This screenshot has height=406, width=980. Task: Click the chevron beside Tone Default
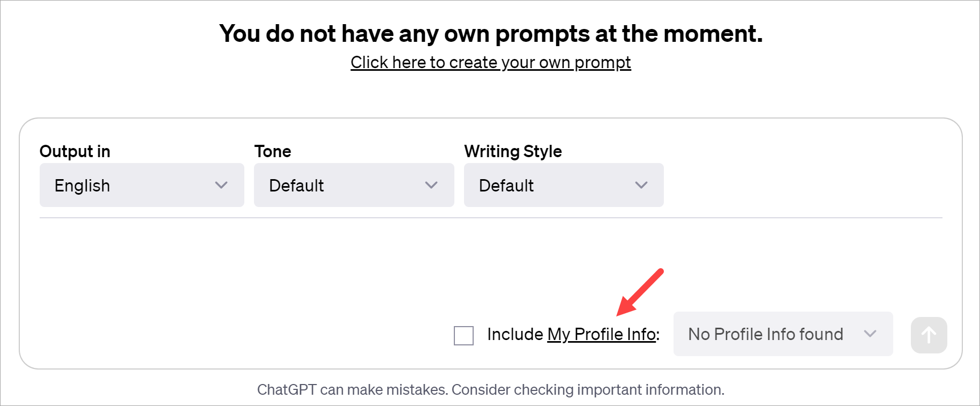pyautogui.click(x=431, y=185)
